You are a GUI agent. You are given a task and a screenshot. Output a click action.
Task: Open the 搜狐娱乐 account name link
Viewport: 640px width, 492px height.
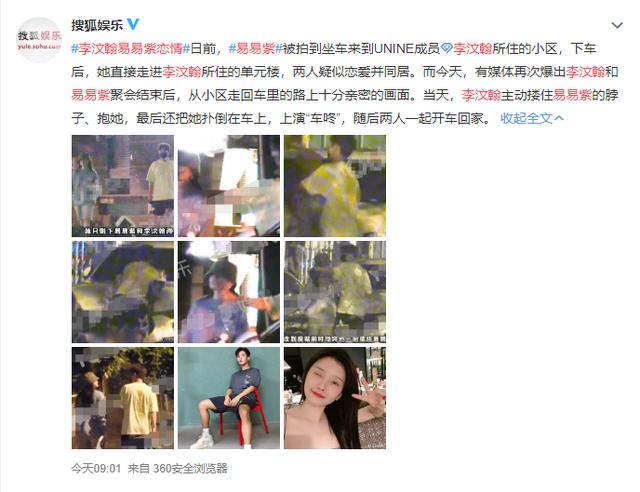coord(97,25)
